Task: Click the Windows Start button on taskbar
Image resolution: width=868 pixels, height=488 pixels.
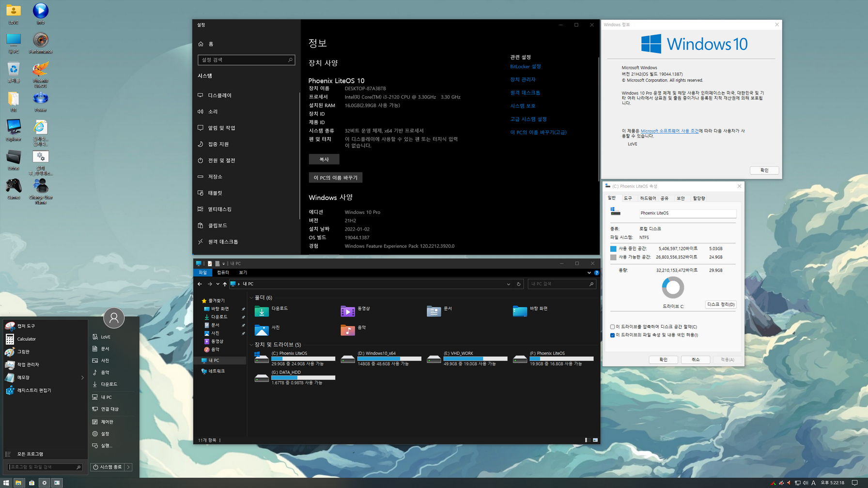Action: (x=6, y=483)
